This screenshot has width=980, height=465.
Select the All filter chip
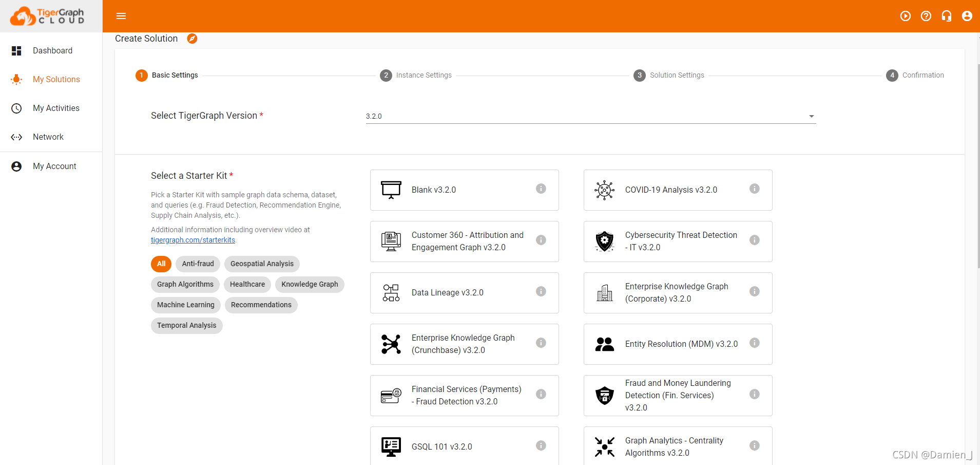pos(161,264)
